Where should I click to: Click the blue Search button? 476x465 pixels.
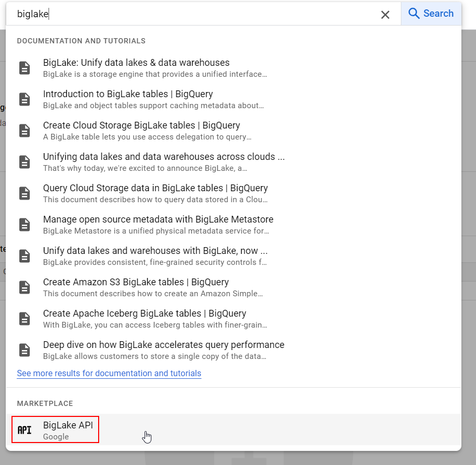coord(431,14)
